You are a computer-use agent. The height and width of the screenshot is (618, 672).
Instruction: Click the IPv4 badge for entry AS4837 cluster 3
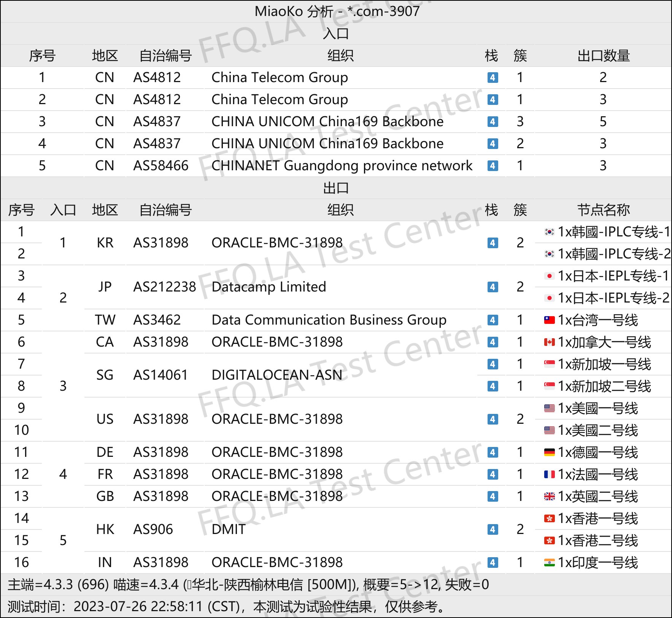492,122
